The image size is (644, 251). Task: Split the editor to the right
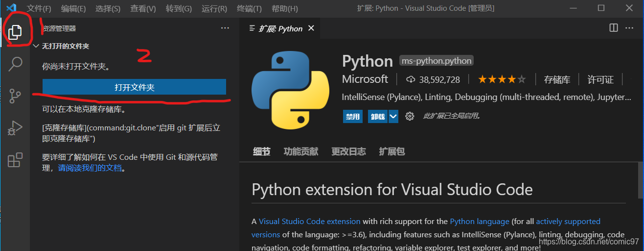point(614,28)
